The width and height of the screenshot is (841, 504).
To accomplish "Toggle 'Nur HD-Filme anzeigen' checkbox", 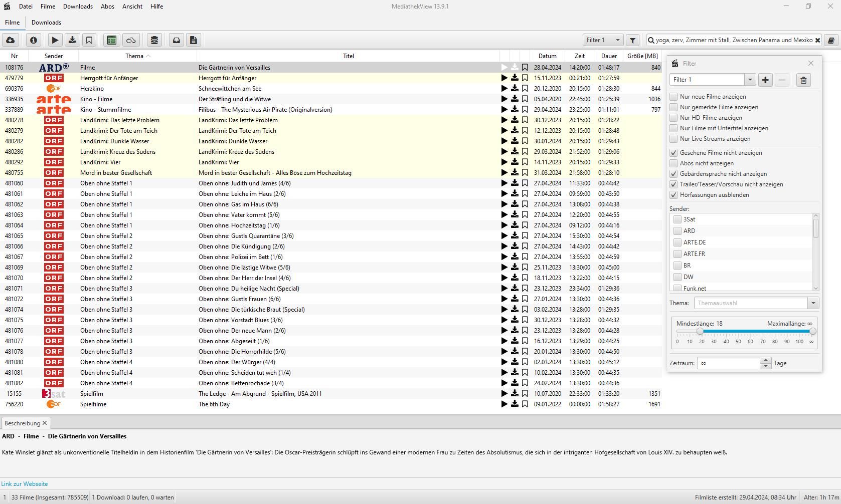I will click(674, 118).
